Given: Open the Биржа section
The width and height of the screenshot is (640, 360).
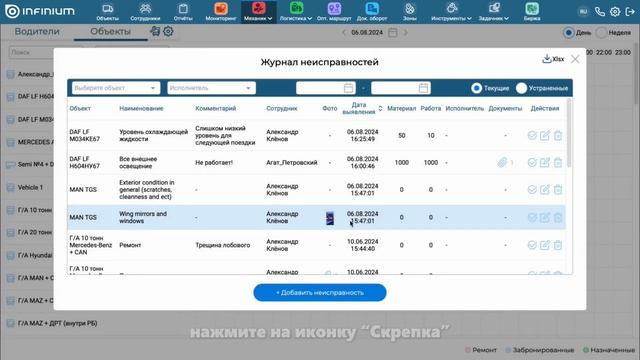Looking at the screenshot, I should pyautogui.click(x=532, y=12).
